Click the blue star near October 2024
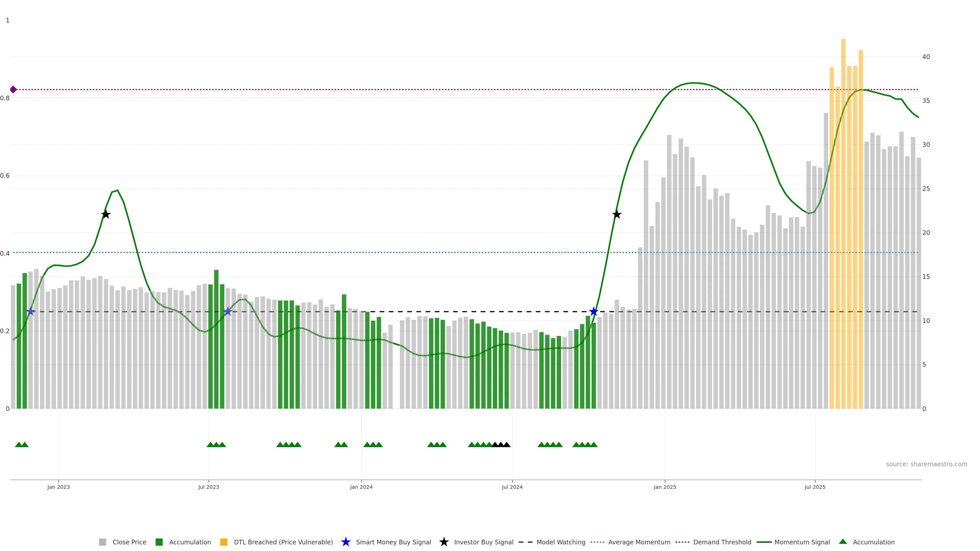The height and width of the screenshot is (551, 980). point(593,312)
